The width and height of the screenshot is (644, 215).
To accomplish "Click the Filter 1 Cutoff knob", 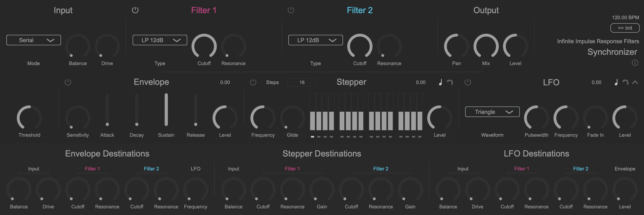I will pos(204,46).
